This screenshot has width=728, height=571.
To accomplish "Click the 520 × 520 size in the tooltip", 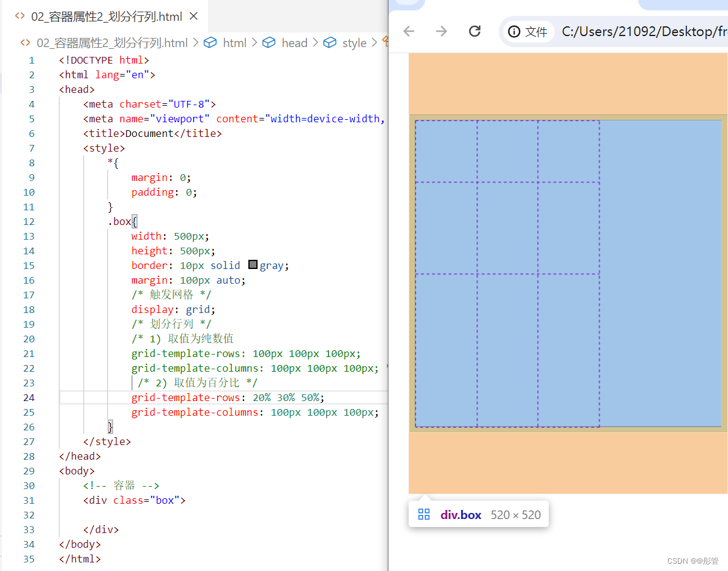I will [516, 515].
